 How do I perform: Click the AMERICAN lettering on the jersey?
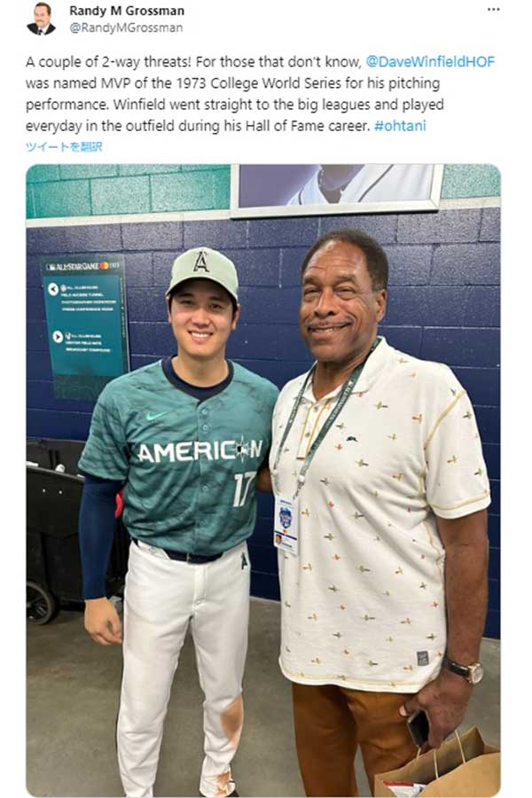pos(199,451)
